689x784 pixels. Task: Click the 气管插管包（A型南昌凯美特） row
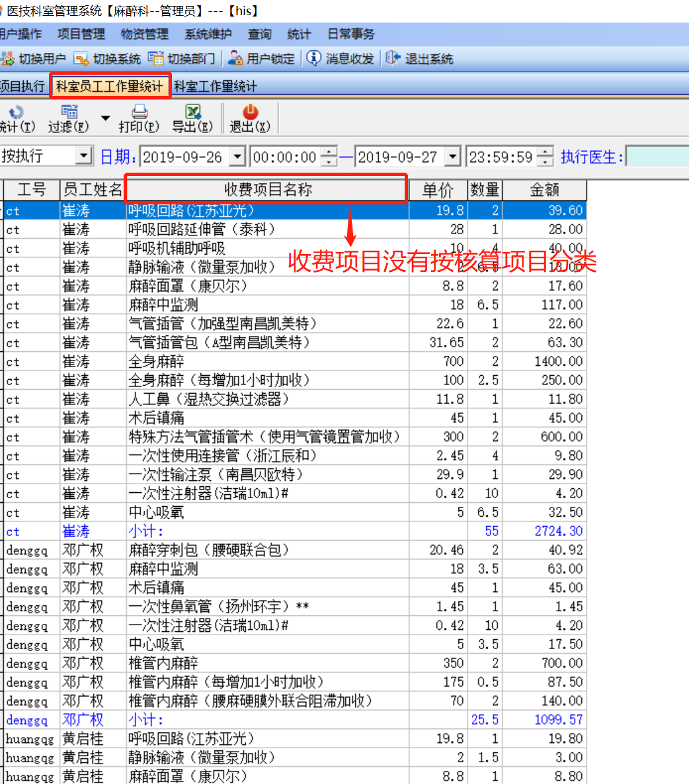295,343
